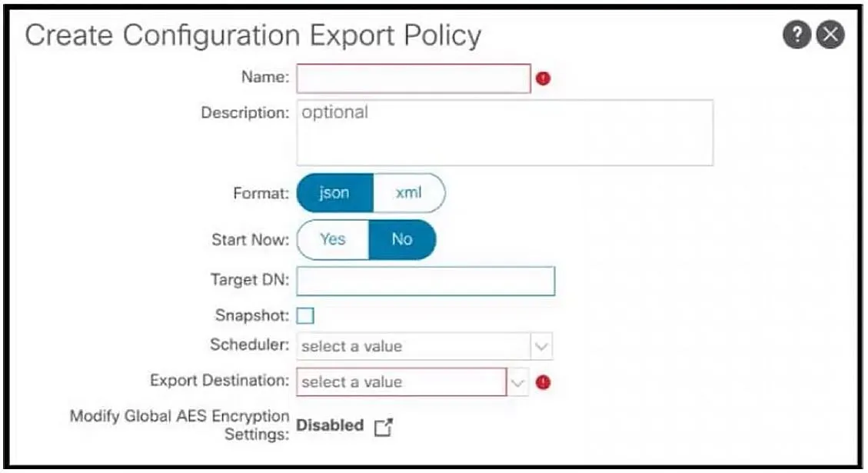Open the help question mark icon
This screenshot has width=868, height=473.
796,35
